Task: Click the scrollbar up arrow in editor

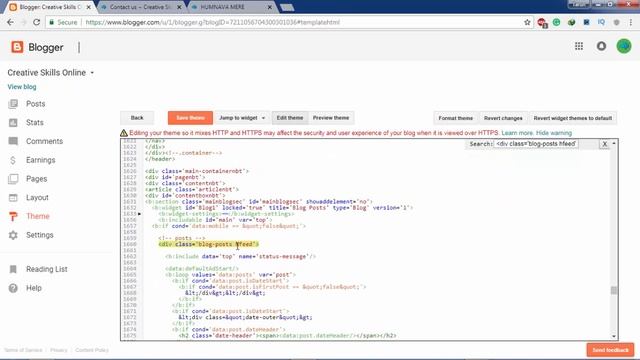Action: pyautogui.click(x=614, y=143)
